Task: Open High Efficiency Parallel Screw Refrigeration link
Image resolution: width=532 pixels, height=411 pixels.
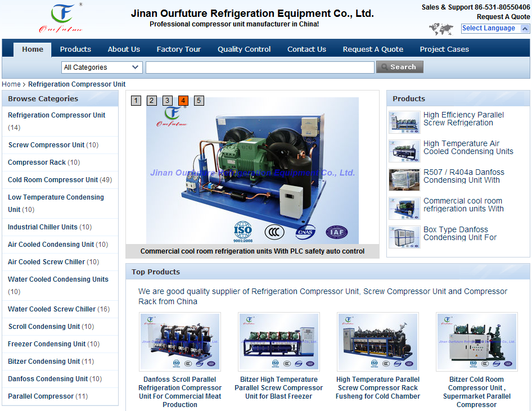Action: 463,119
